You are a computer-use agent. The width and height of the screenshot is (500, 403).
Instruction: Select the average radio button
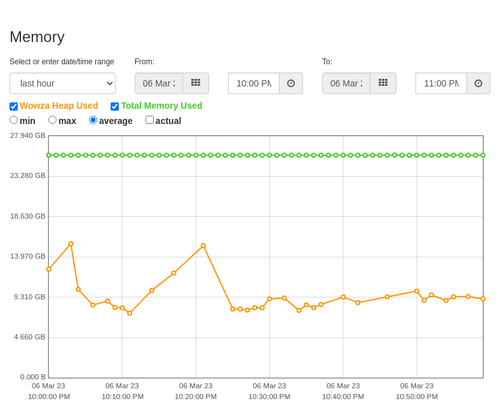(93, 120)
